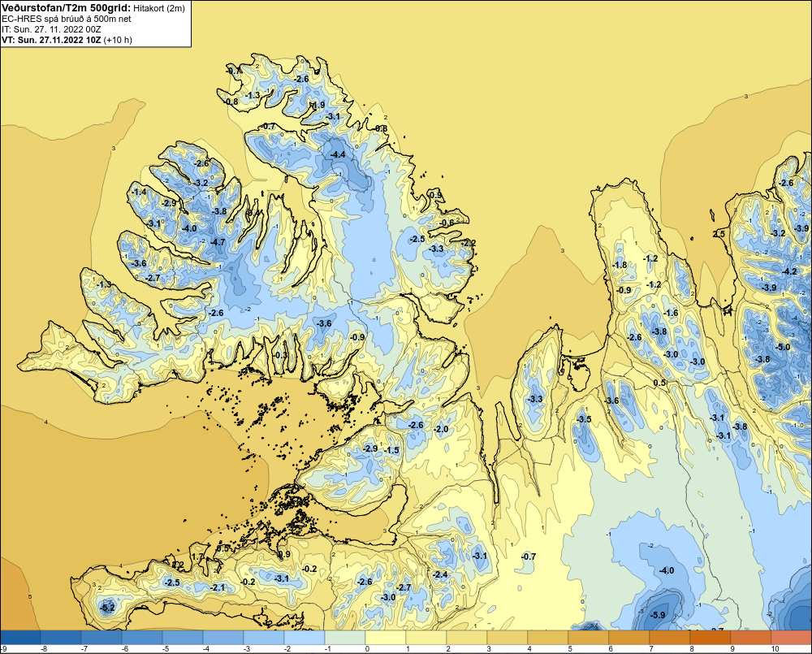
Task: Click the '-4.4' temperature label
Action: (x=338, y=154)
